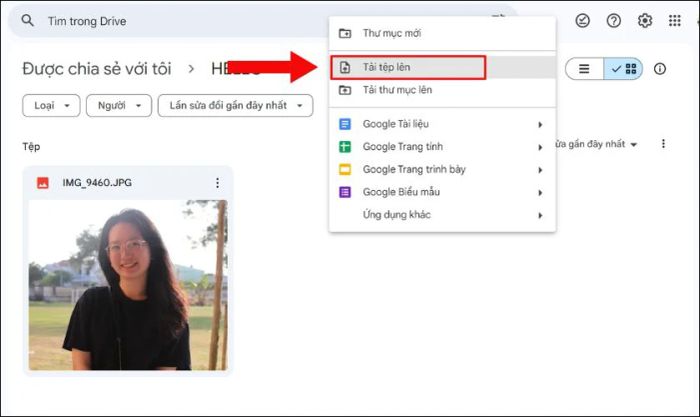The image size is (700, 417).
Task: Click the new folder icon in menu
Action: click(x=345, y=33)
